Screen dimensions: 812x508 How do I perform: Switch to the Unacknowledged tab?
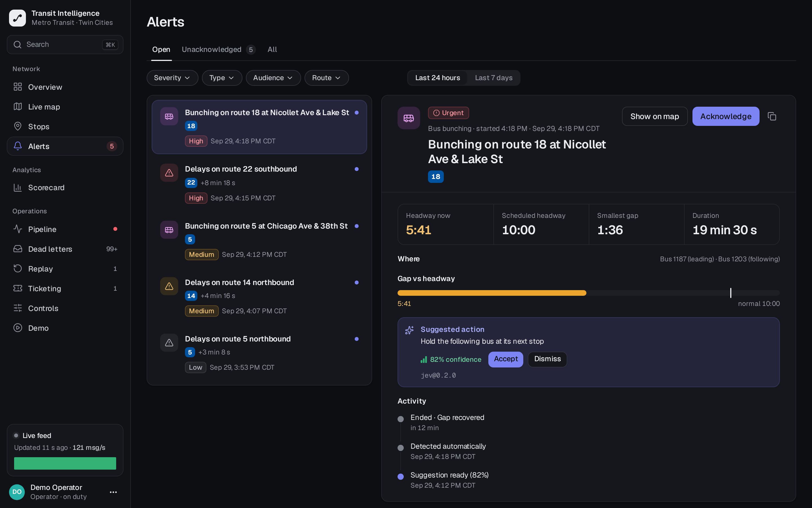219,49
